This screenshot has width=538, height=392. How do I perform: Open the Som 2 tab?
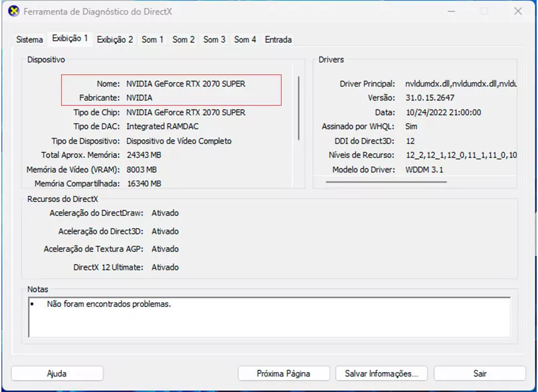click(184, 40)
